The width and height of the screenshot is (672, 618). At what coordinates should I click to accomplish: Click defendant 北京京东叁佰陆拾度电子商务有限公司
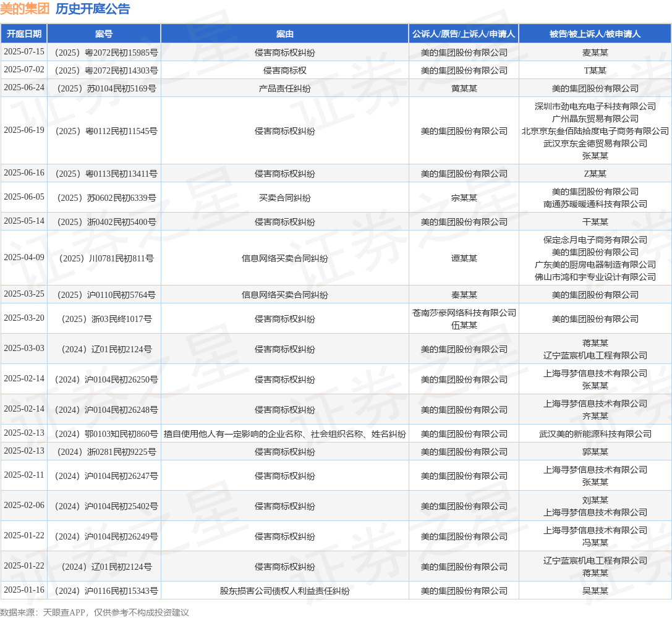tap(595, 131)
